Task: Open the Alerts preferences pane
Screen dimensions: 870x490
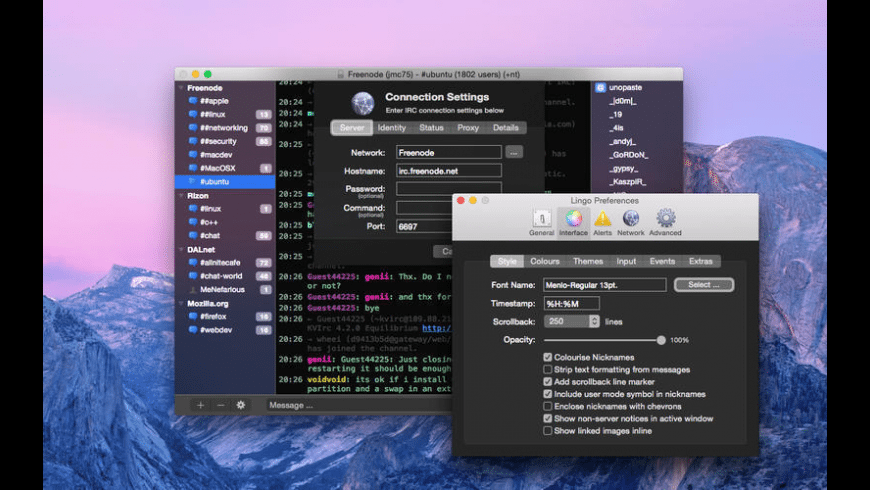Action: pos(603,223)
